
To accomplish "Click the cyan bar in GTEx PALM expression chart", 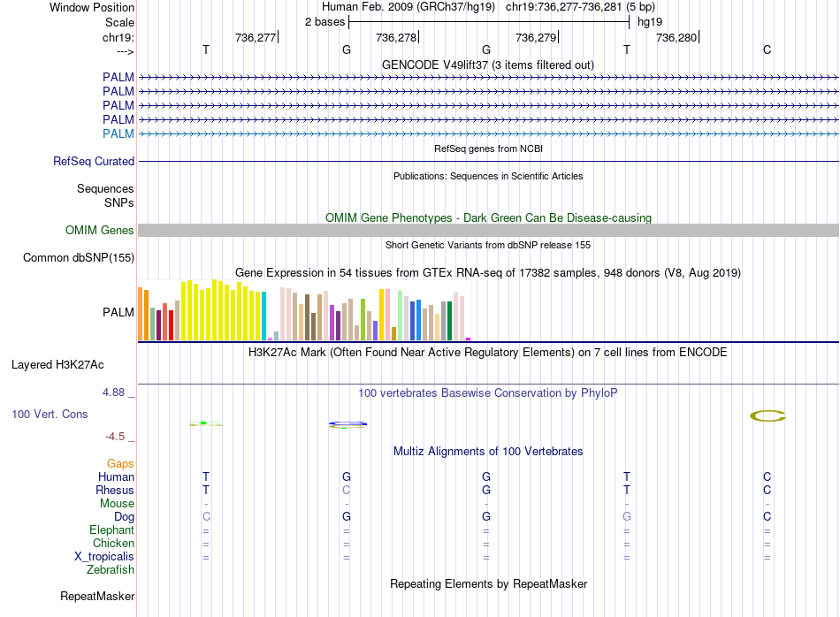I will 263,316.
